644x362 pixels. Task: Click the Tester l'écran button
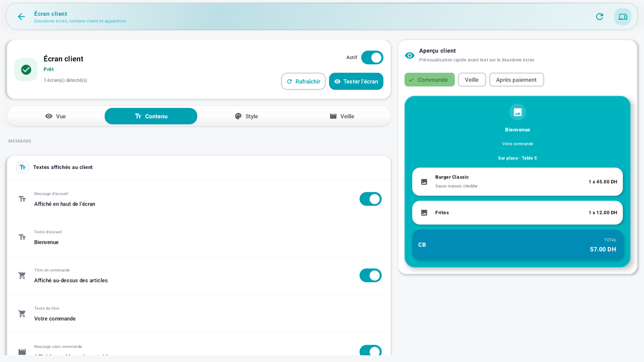click(x=356, y=81)
